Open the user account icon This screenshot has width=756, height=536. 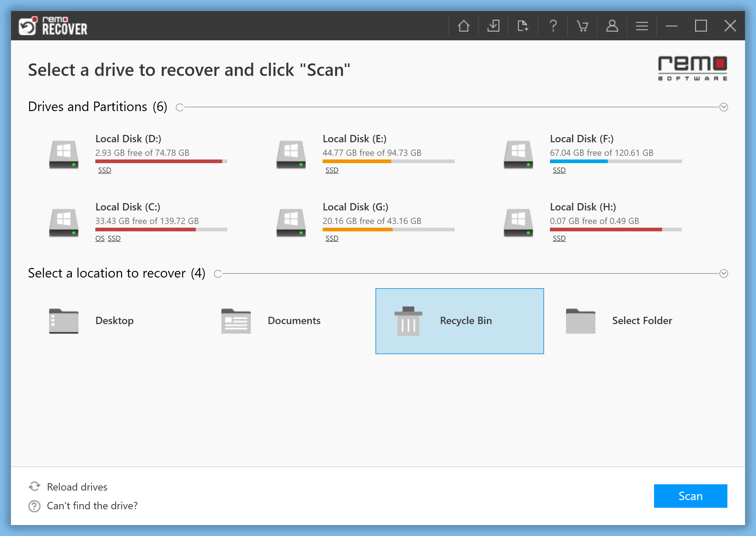(612, 26)
